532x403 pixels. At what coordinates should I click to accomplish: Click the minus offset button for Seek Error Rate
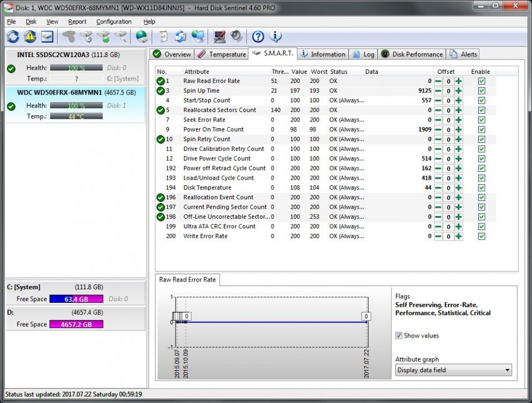point(439,120)
